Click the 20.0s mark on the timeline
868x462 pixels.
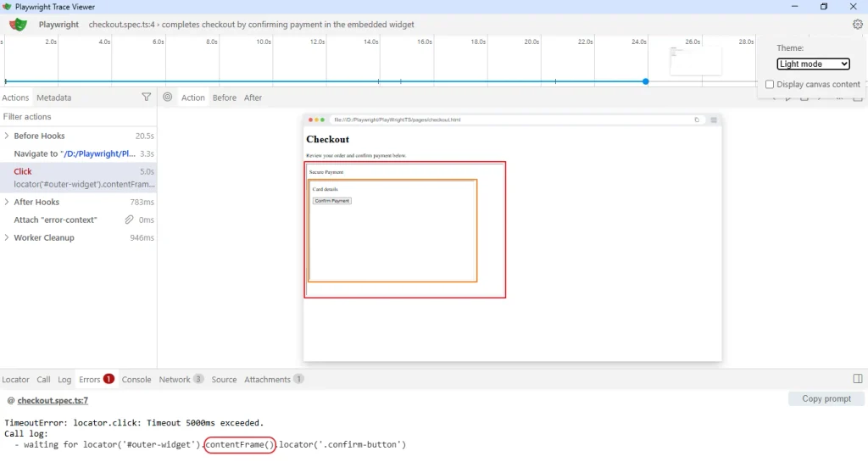(531, 42)
